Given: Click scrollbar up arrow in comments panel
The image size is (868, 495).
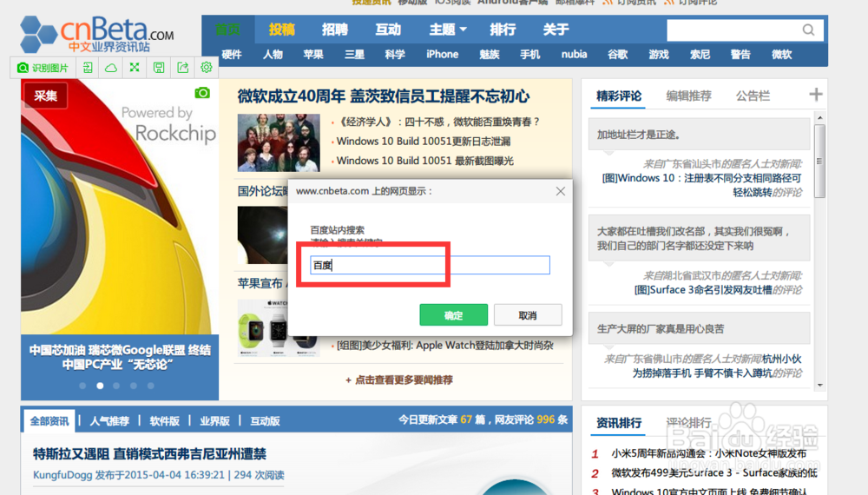Looking at the screenshot, I should 820,118.
